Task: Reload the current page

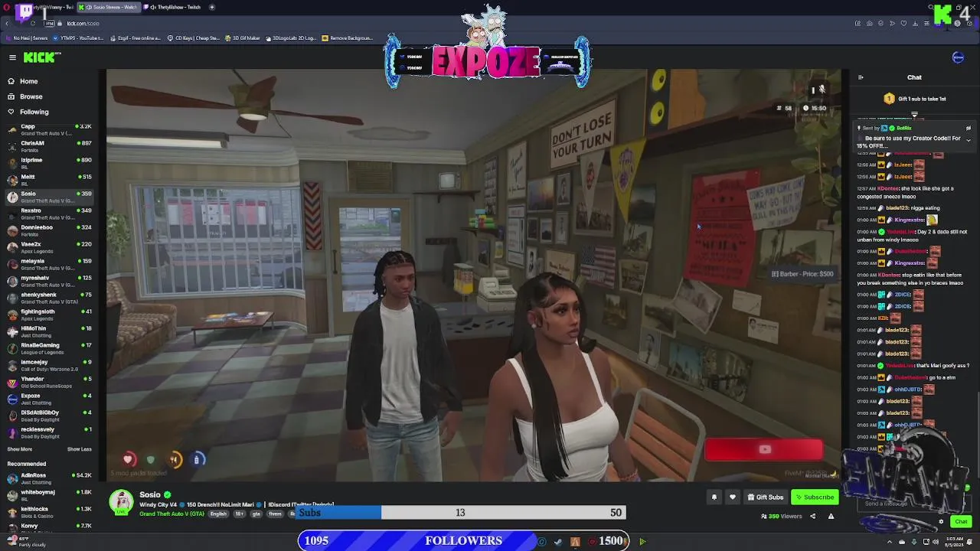Action: click(x=32, y=23)
